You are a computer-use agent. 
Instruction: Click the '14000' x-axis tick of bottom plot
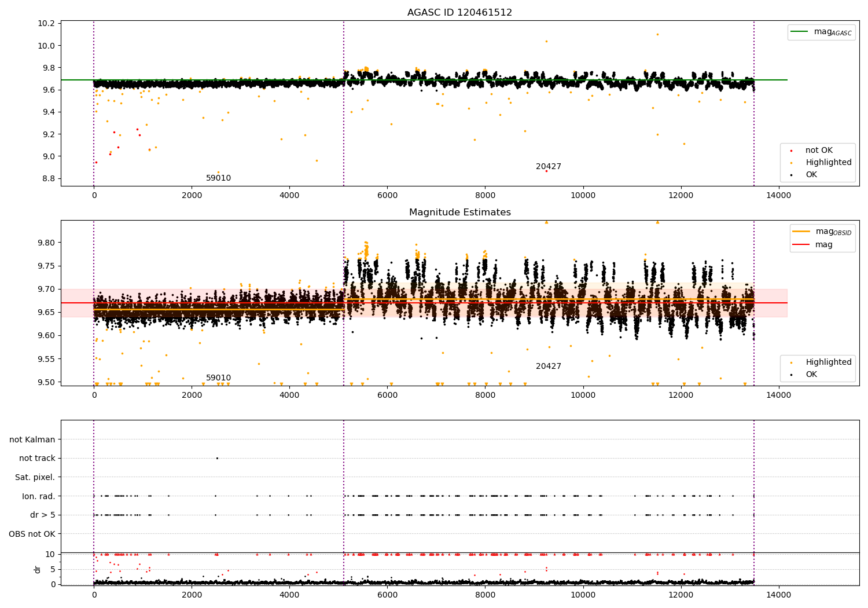778,595
